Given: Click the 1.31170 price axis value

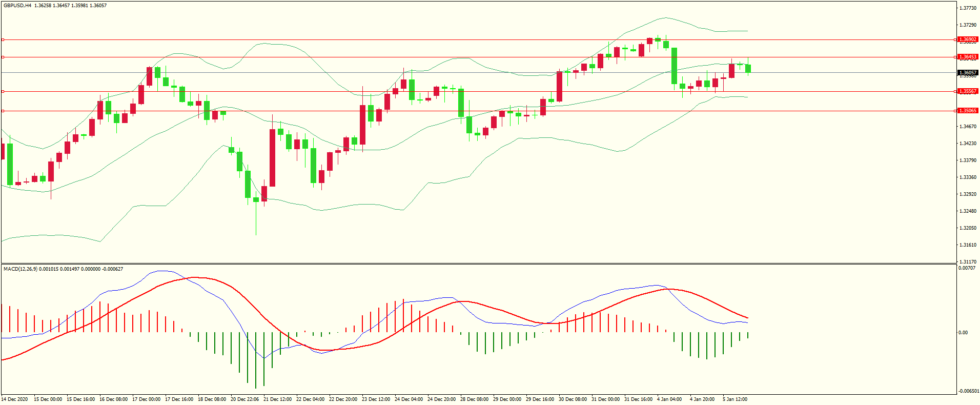Looking at the screenshot, I should click(968, 261).
